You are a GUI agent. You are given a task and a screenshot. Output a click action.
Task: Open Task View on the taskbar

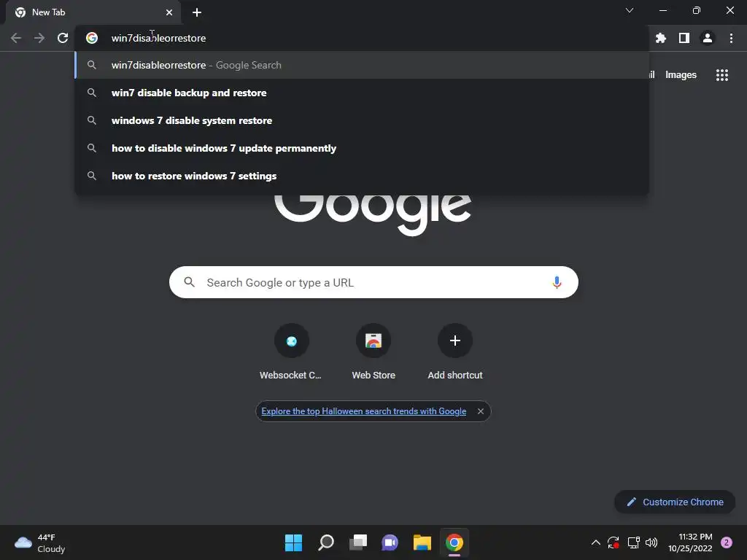[x=357, y=542]
